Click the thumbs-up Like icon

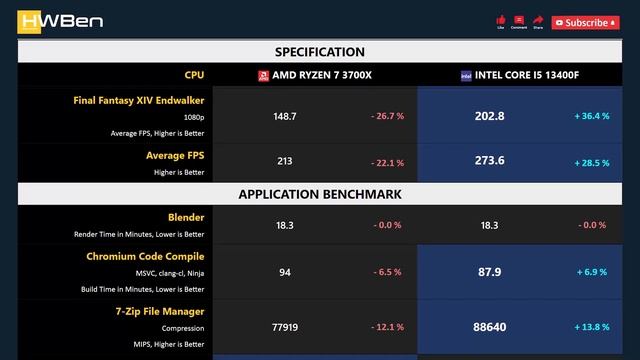pos(501,20)
